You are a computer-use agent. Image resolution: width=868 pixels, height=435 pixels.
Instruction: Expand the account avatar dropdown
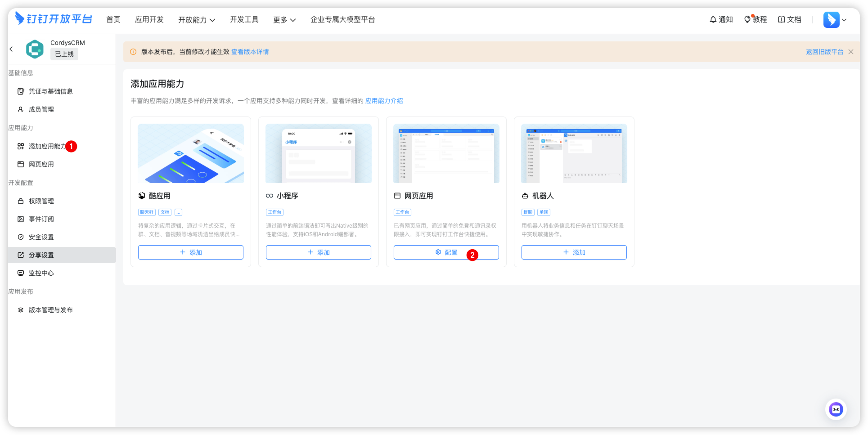(836, 20)
